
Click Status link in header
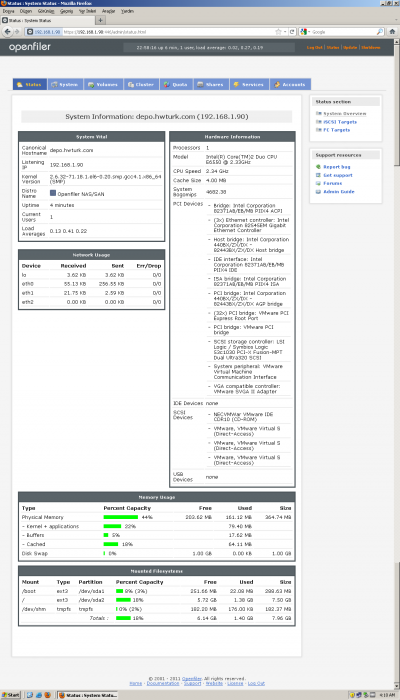[333, 47]
